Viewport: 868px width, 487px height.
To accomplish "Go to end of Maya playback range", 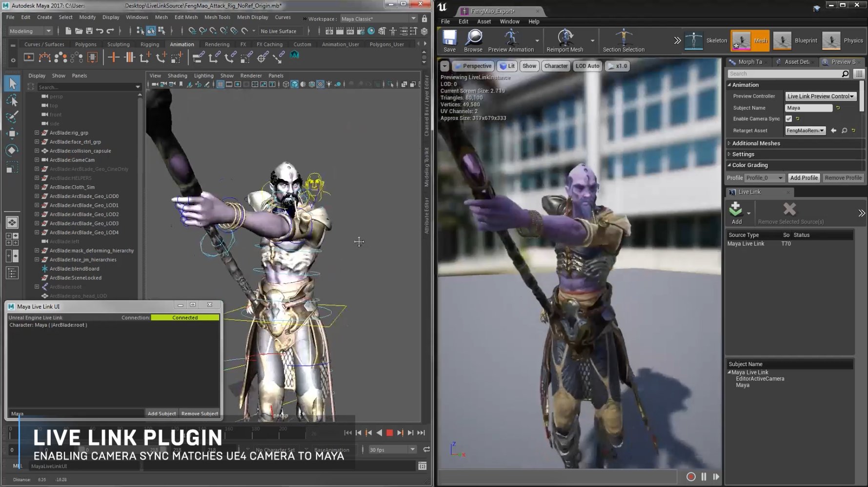I will pyautogui.click(x=421, y=432).
